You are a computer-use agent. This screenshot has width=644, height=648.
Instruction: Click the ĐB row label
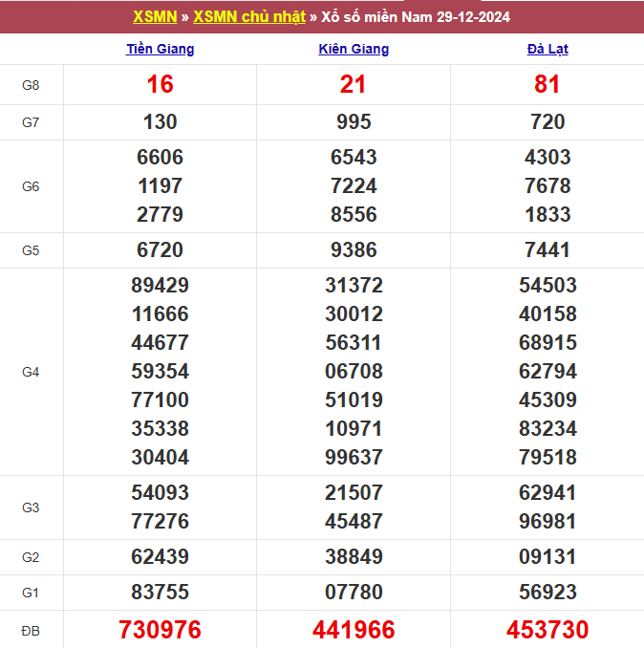(x=32, y=631)
